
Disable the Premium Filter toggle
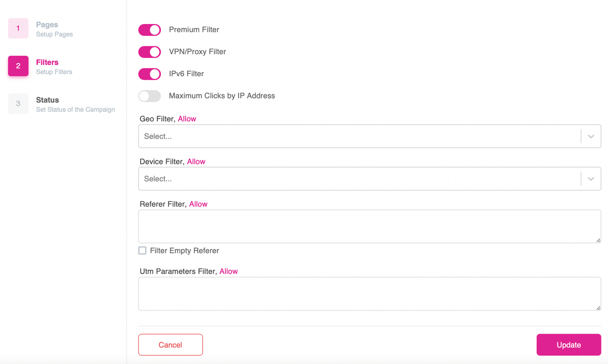(x=150, y=30)
